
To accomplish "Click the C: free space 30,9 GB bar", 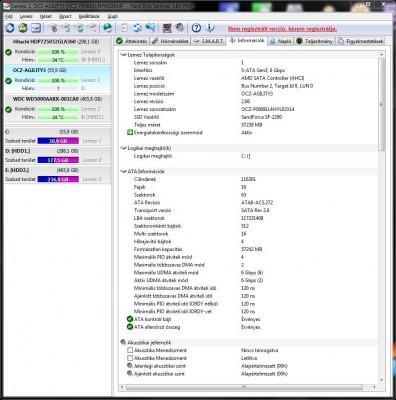I will point(58,141).
